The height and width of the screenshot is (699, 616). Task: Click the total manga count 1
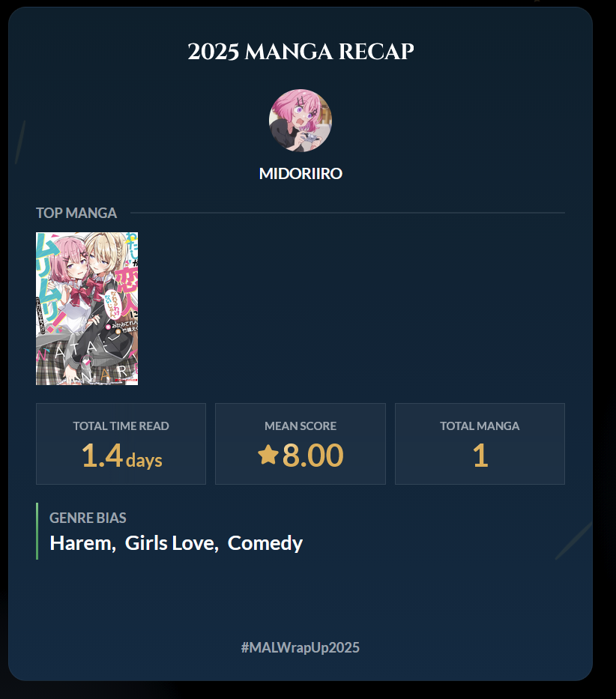[480, 456]
